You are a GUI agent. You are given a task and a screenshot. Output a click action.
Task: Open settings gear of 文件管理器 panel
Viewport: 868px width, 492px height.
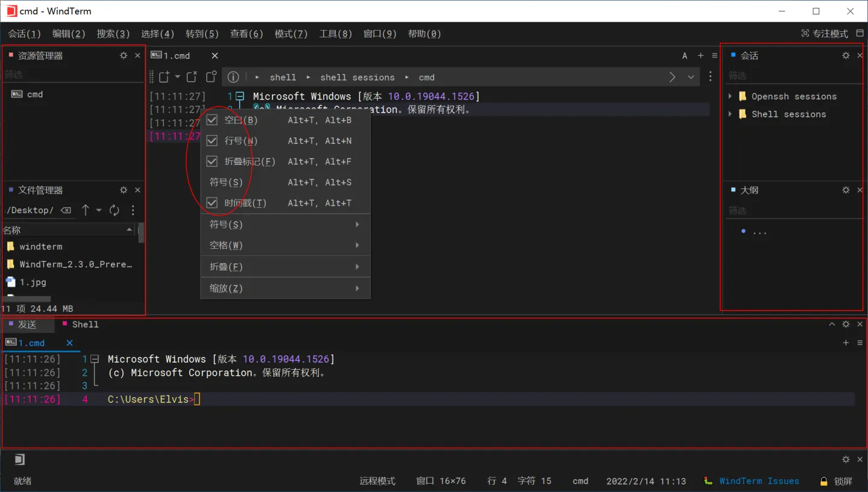(124, 190)
